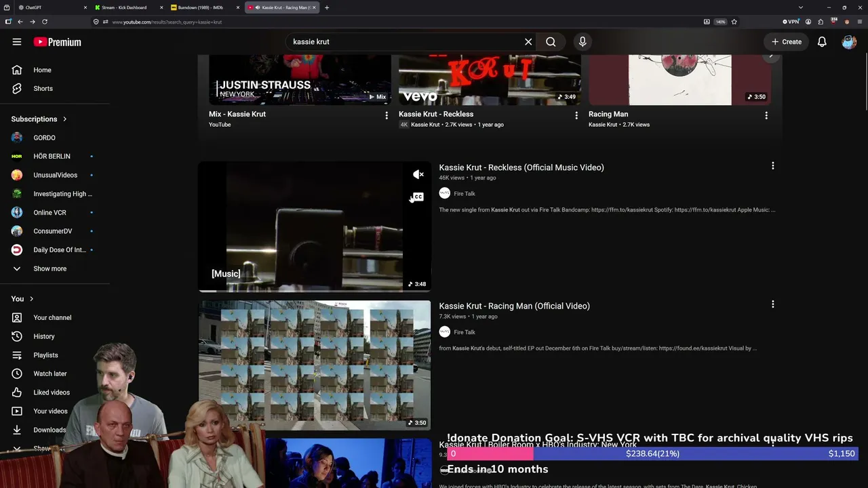Open the UnusualVideos subscription channel

(55, 175)
